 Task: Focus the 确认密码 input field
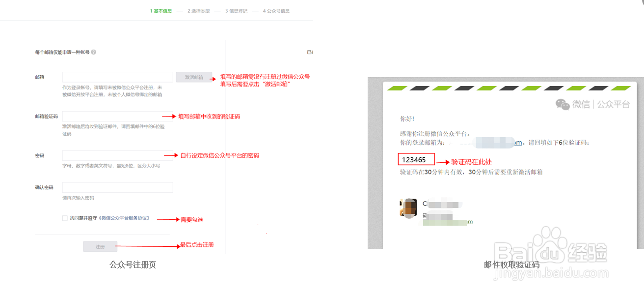click(x=118, y=187)
